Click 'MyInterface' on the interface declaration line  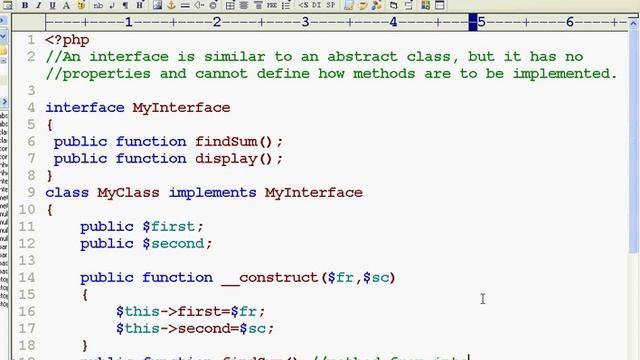point(181,108)
